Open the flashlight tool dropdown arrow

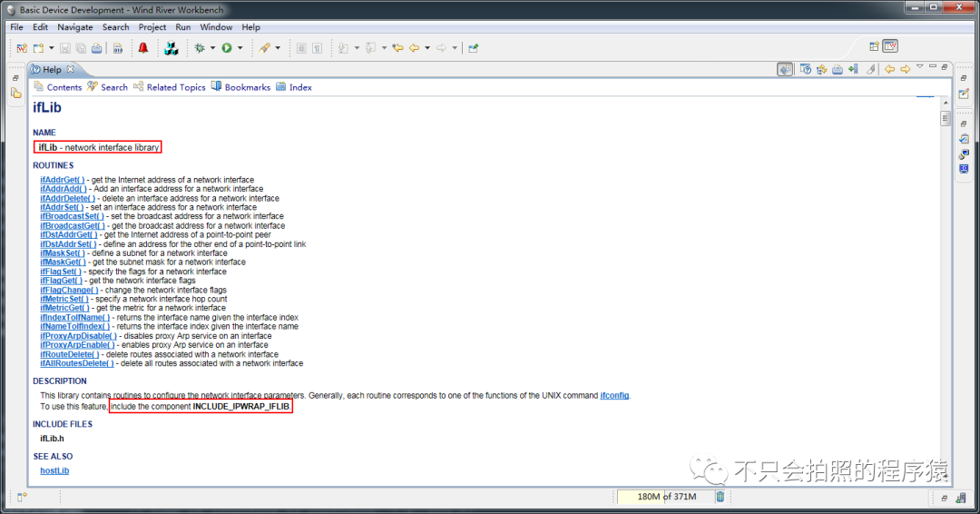click(x=278, y=48)
